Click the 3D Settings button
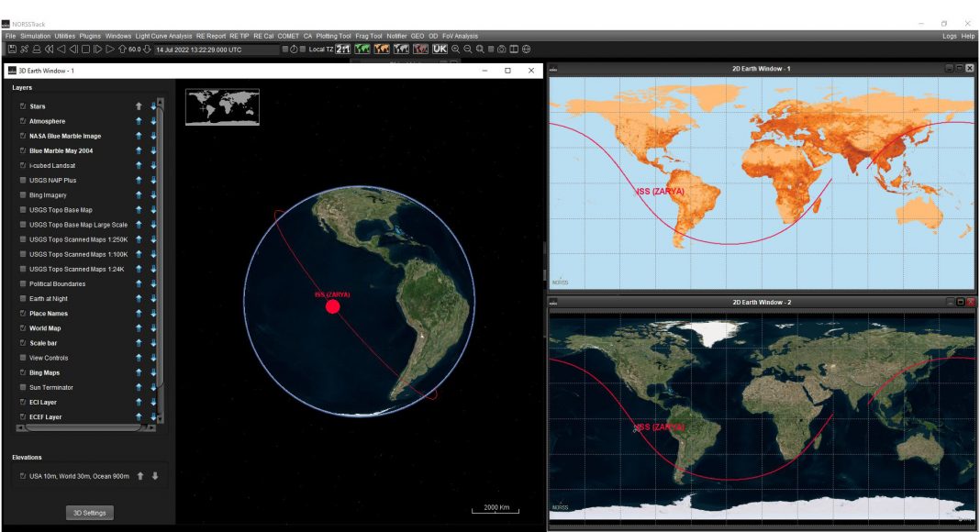Screen dimensions: 980x532 (90, 513)
